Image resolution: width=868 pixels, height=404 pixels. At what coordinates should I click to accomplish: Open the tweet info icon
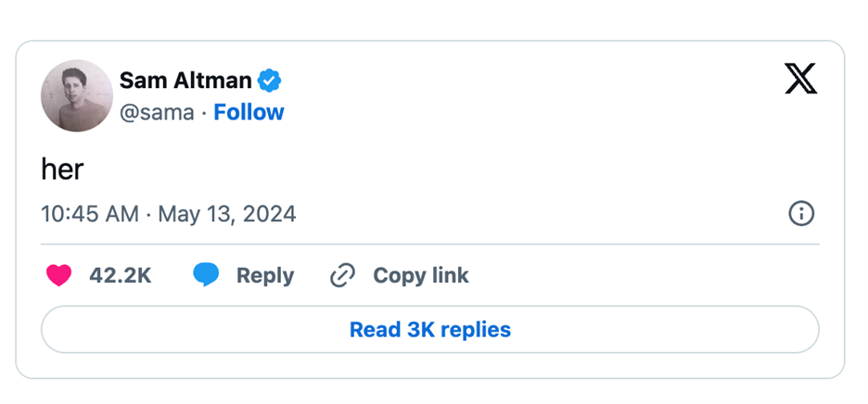point(801,214)
